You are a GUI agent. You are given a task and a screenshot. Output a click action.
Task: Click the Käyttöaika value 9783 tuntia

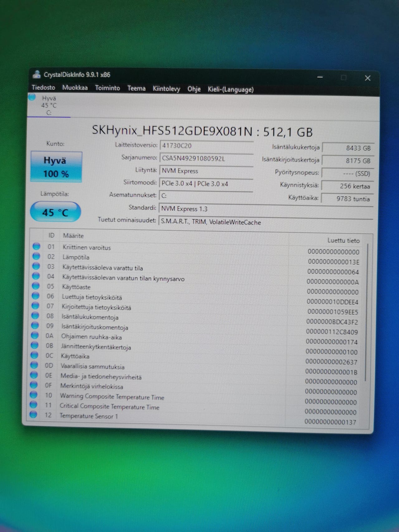[347, 199]
